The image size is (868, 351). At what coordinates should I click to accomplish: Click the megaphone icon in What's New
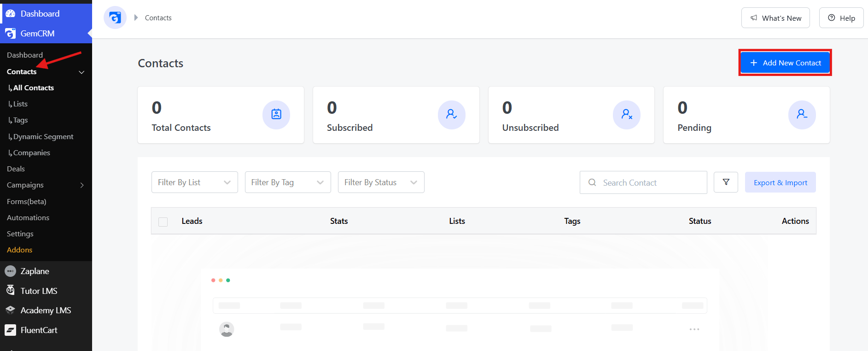[754, 18]
